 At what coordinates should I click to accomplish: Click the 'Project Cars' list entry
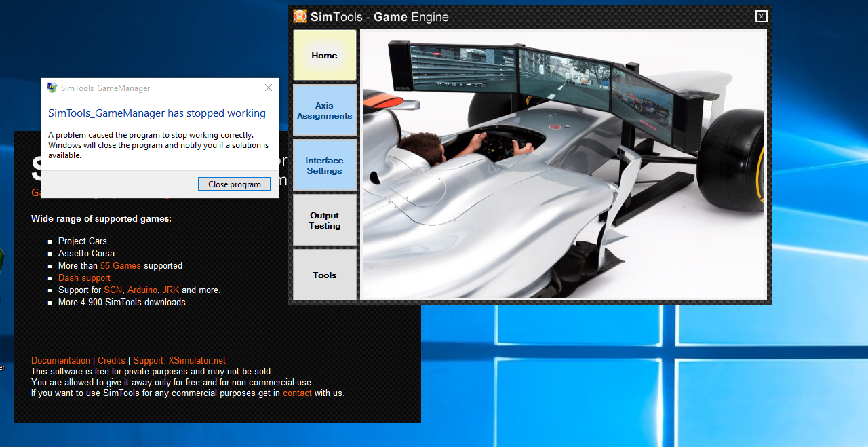(83, 241)
